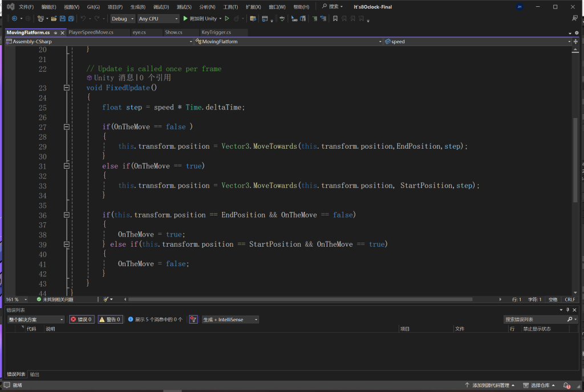Toggle bookmark on the current line
Image resolution: width=584 pixels, height=392 pixels.
click(x=335, y=19)
